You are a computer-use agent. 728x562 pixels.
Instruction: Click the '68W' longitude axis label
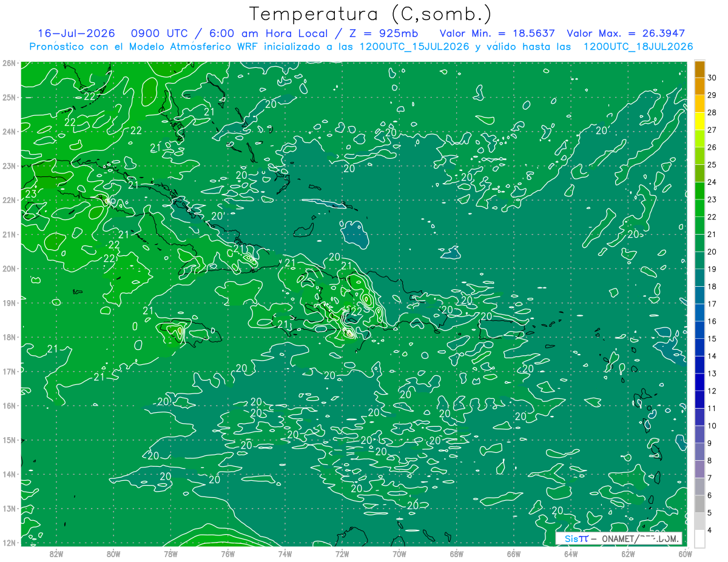tap(456, 554)
